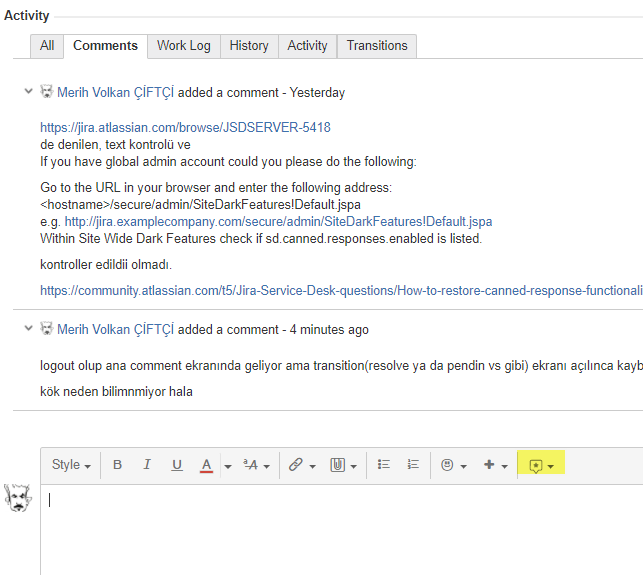Insert a bulleted list
The width and height of the screenshot is (643, 575).
click(383, 465)
